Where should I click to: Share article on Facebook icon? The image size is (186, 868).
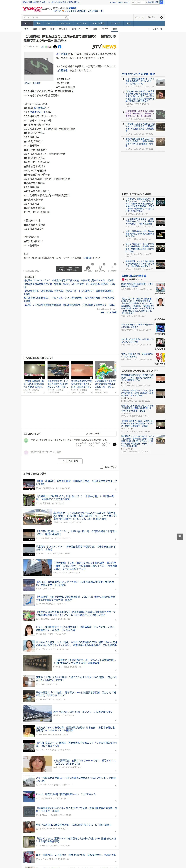tap(60, 47)
